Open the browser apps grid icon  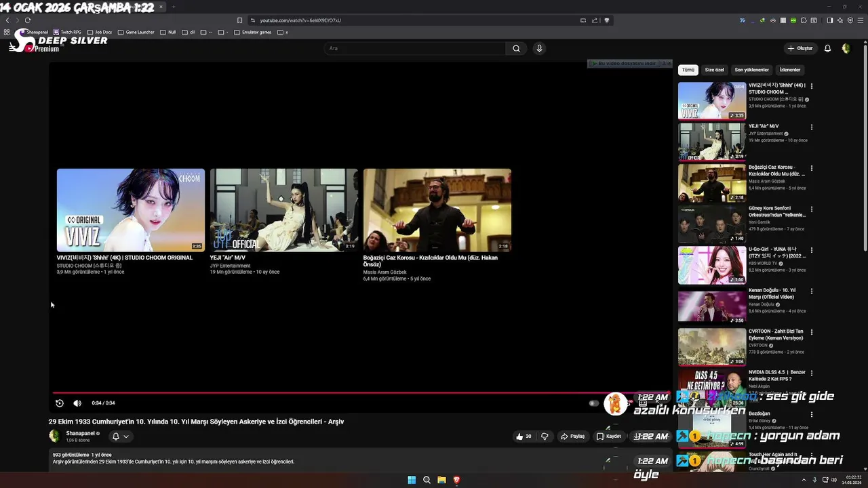[7, 32]
